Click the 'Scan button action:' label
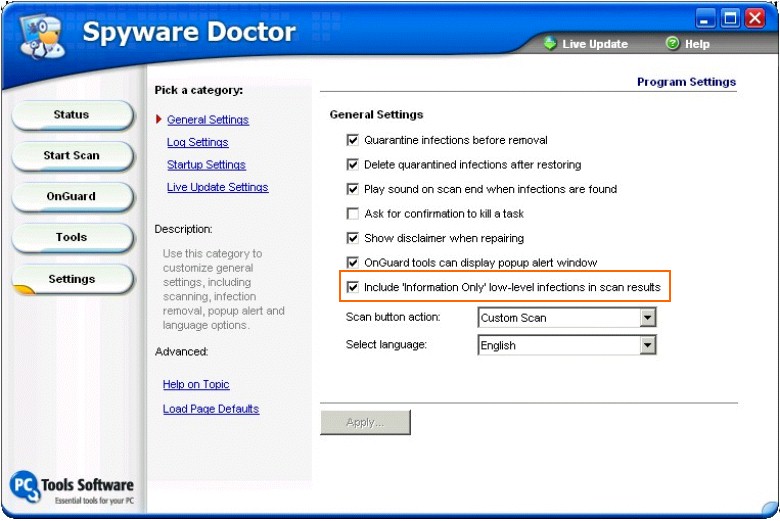780x521 pixels. [x=393, y=317]
